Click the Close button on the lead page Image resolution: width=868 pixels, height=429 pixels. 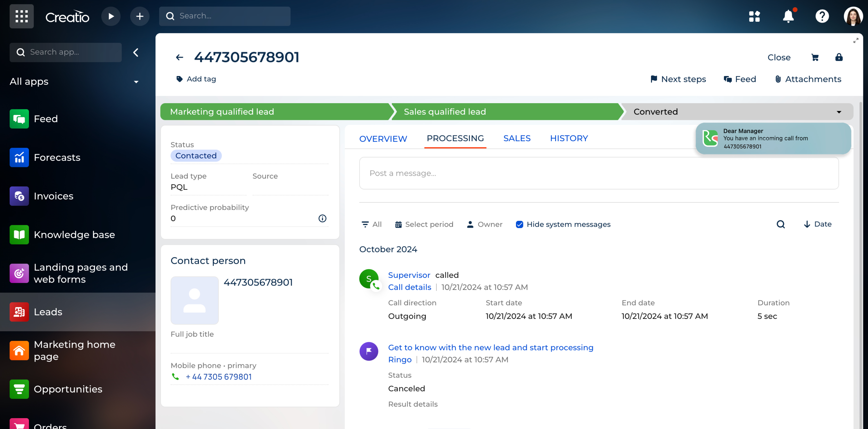779,57
